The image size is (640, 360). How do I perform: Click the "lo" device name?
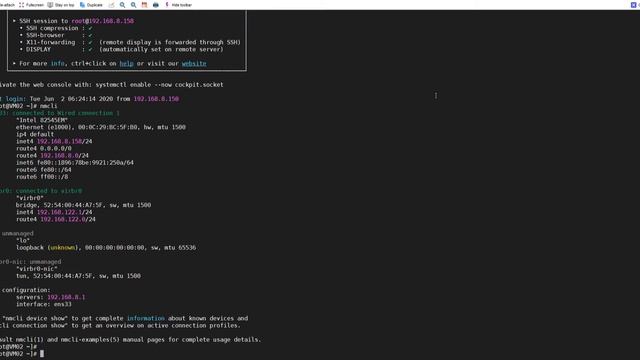click(23, 241)
